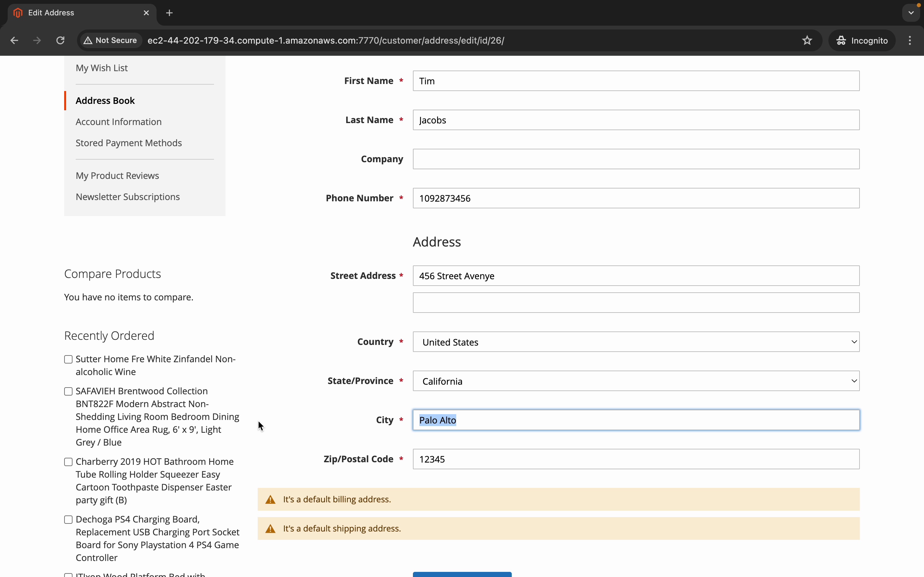
Task: Check Sutter Home Fre White Zinfandel item
Action: [x=68, y=359]
